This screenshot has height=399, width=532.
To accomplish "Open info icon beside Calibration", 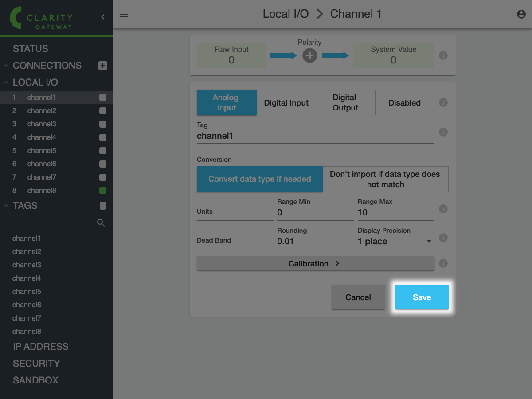I will point(443,263).
